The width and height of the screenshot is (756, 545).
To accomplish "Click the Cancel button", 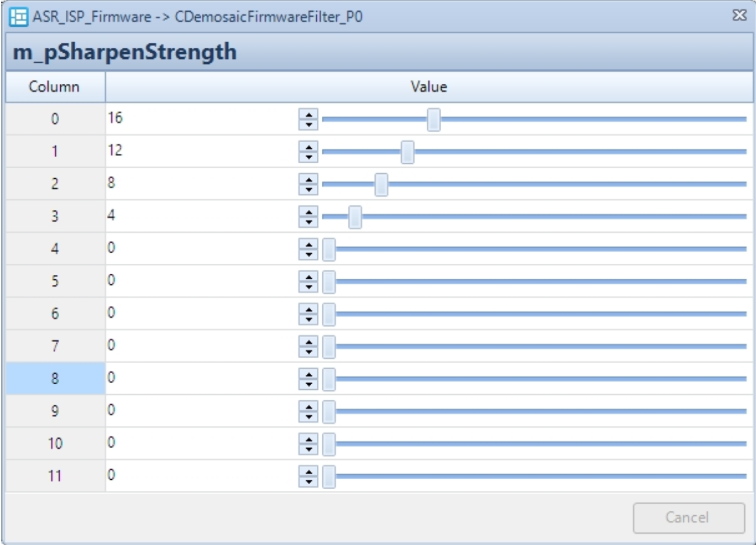I will (x=688, y=516).
